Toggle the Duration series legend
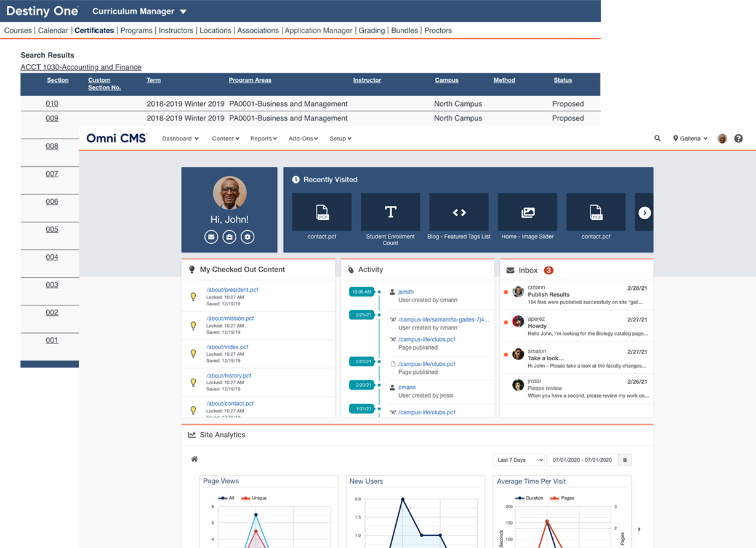 tap(530, 498)
